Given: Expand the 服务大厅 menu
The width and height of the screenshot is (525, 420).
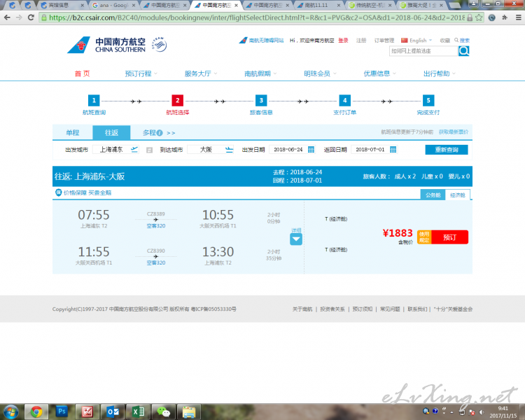Looking at the screenshot, I should pos(201,73).
